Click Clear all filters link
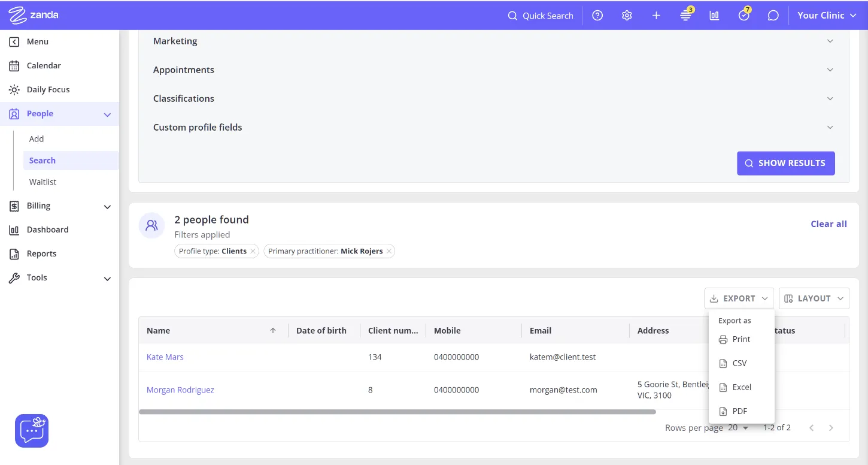This screenshot has height=465, width=868. click(828, 224)
